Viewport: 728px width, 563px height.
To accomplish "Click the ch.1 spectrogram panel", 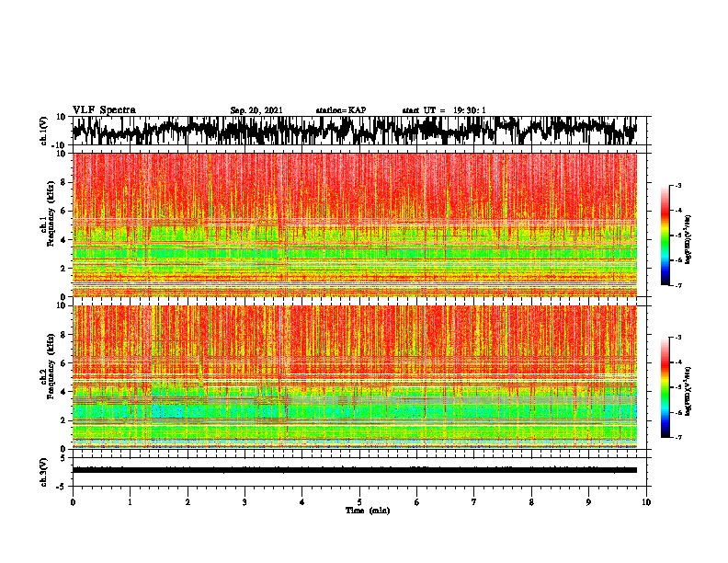I will click(355, 224).
